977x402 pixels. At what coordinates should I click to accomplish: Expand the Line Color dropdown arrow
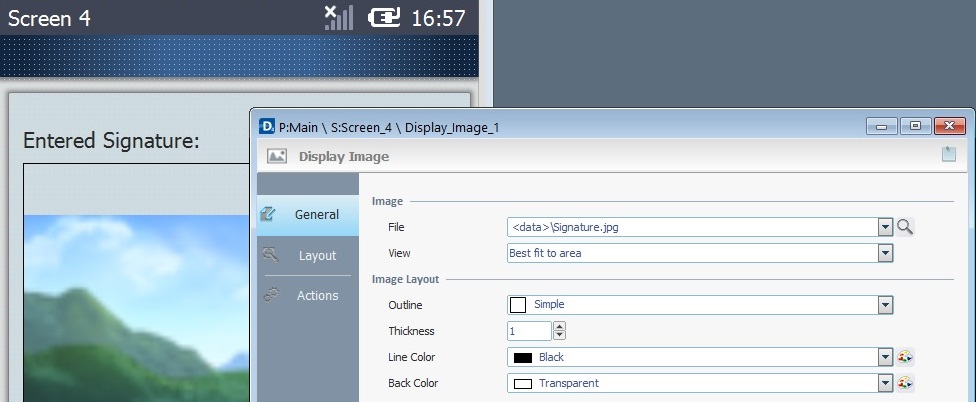pyautogui.click(x=885, y=357)
